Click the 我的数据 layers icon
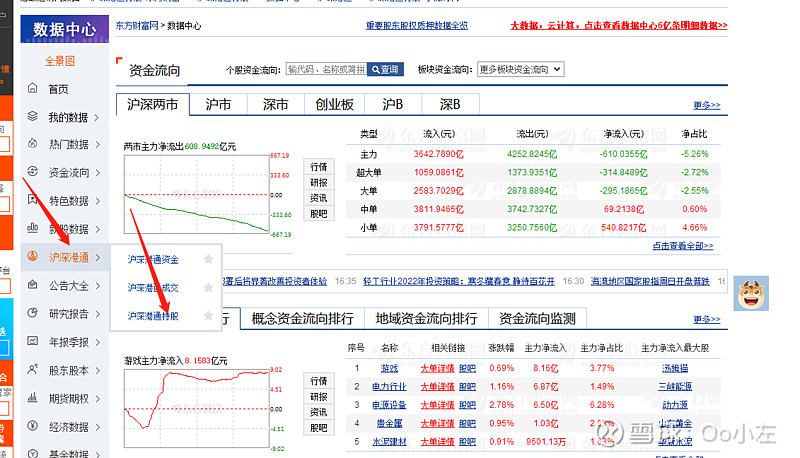 (x=33, y=116)
